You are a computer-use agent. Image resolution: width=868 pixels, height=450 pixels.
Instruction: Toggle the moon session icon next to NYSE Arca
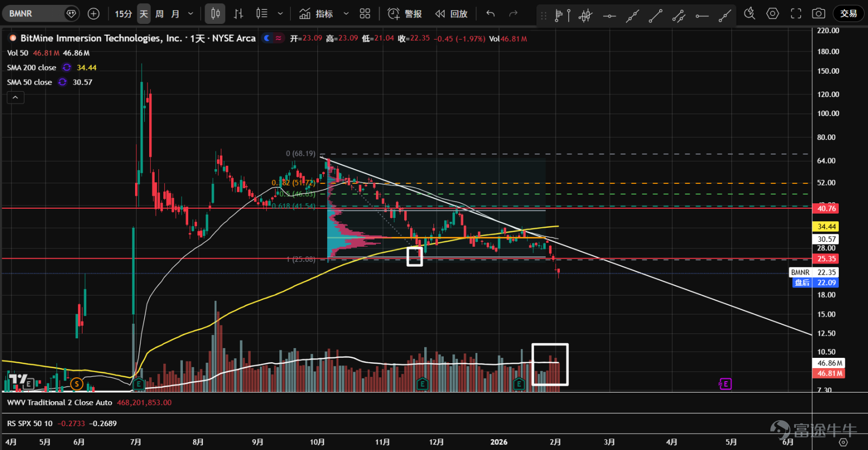click(266, 38)
